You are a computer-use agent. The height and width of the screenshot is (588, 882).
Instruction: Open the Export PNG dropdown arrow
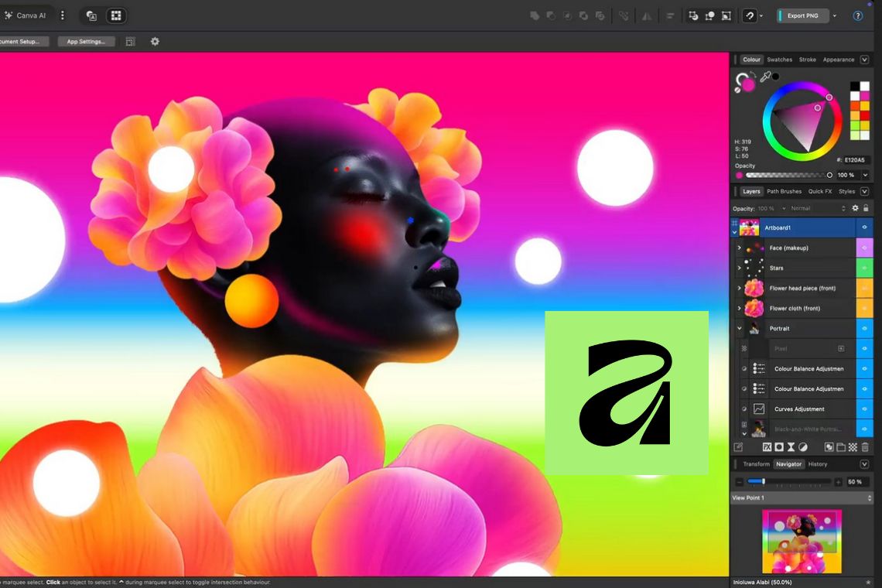pyautogui.click(x=834, y=15)
